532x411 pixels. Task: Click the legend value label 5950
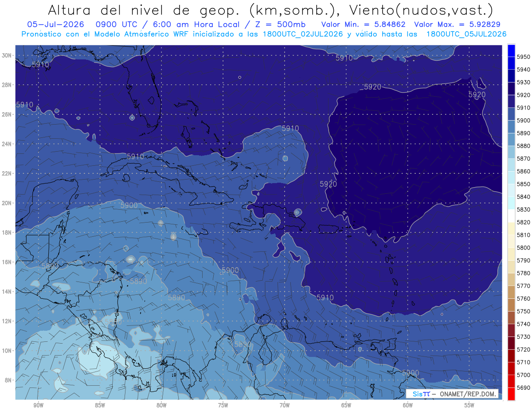(x=523, y=57)
